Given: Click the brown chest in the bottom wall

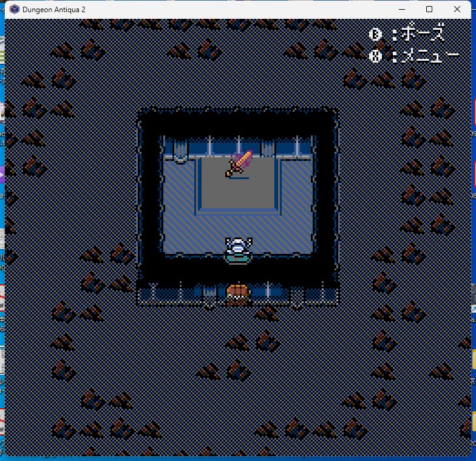Looking at the screenshot, I should [x=237, y=292].
